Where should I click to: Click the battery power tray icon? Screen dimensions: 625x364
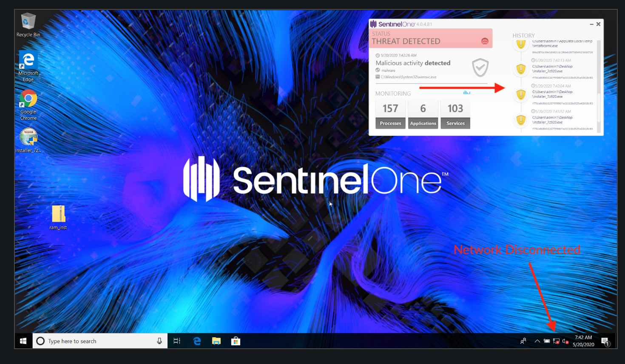pos(547,341)
